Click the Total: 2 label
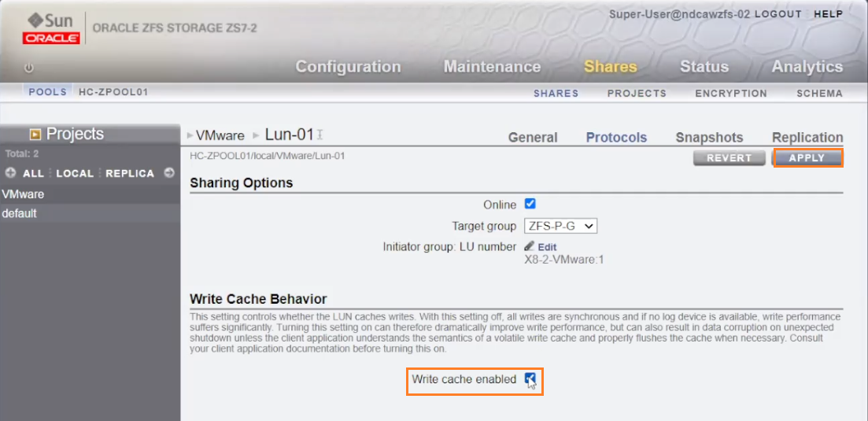 tap(21, 153)
